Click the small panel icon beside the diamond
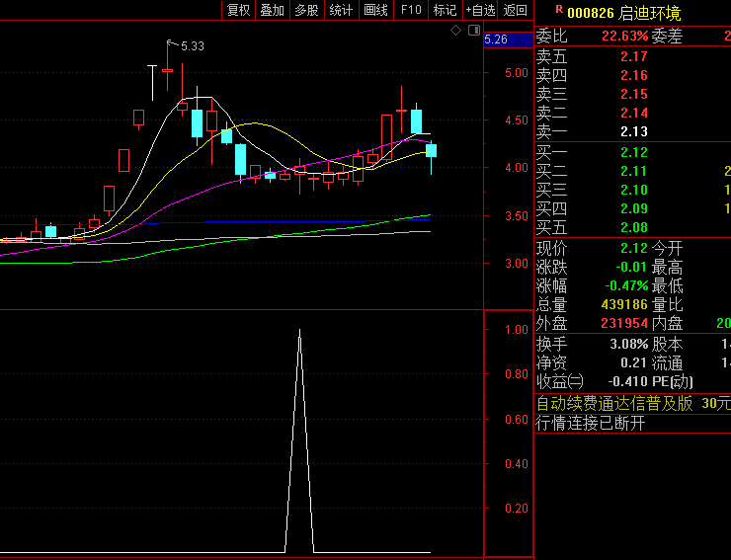The height and width of the screenshot is (560, 731). [x=472, y=31]
